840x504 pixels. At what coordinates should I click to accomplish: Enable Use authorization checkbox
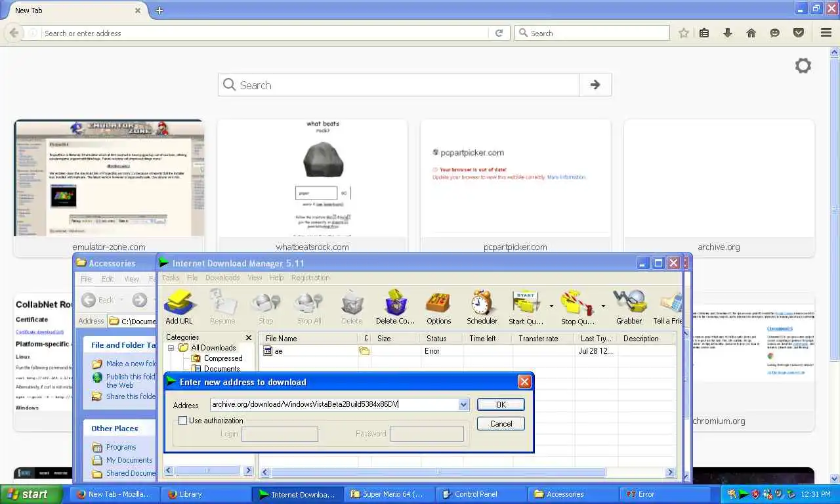point(182,421)
